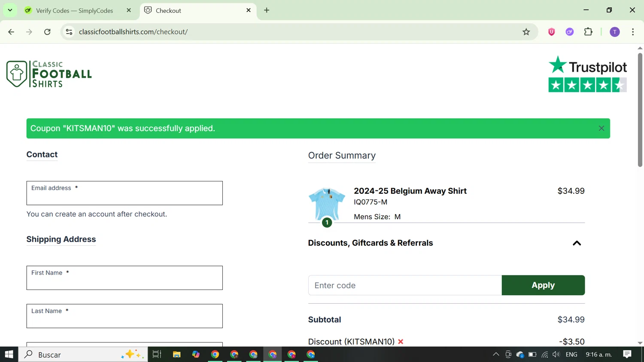Go back to previous page

(x=11, y=32)
